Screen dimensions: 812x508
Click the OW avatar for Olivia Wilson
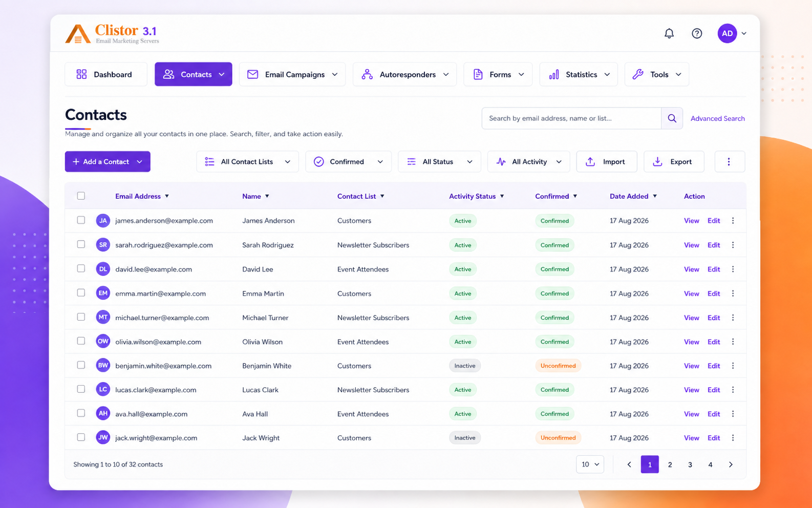(103, 342)
